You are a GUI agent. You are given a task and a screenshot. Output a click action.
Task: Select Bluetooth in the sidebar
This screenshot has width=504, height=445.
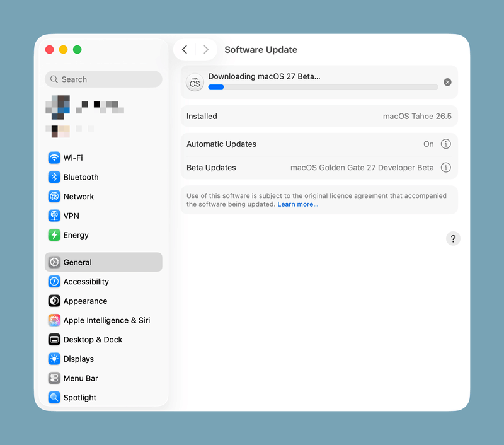point(81,177)
